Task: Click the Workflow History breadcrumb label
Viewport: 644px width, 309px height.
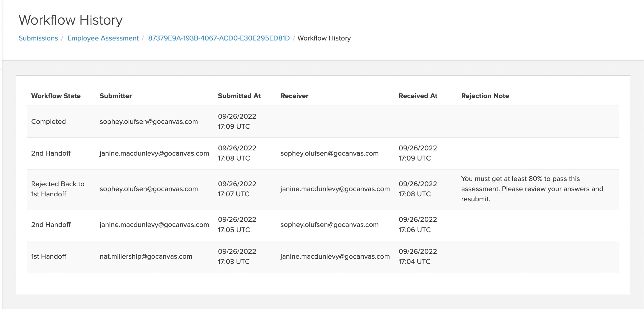Action: pyautogui.click(x=324, y=38)
